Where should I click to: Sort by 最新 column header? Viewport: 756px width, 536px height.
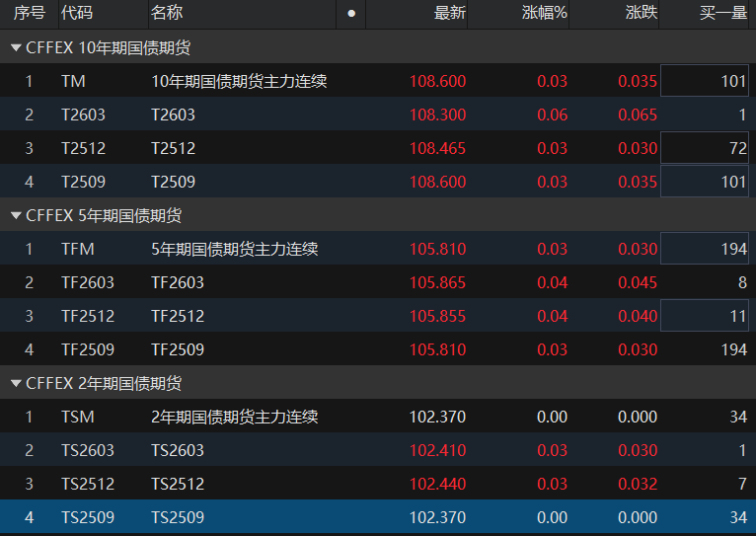pyautogui.click(x=449, y=13)
